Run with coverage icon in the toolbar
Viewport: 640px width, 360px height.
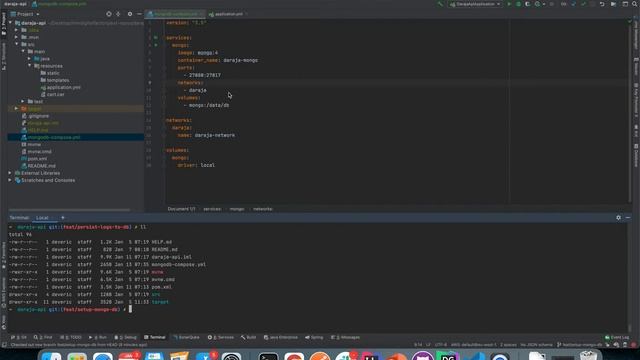(x=528, y=4)
